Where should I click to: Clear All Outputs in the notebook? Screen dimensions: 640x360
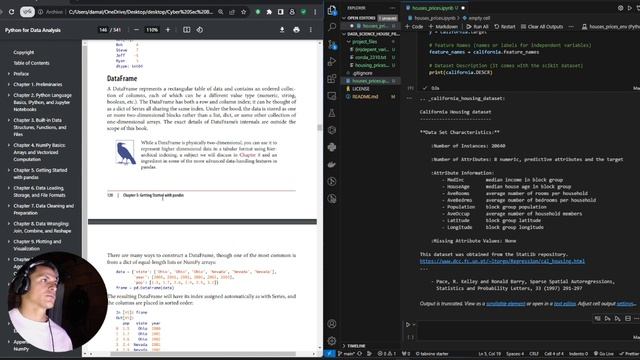[x=542, y=27]
